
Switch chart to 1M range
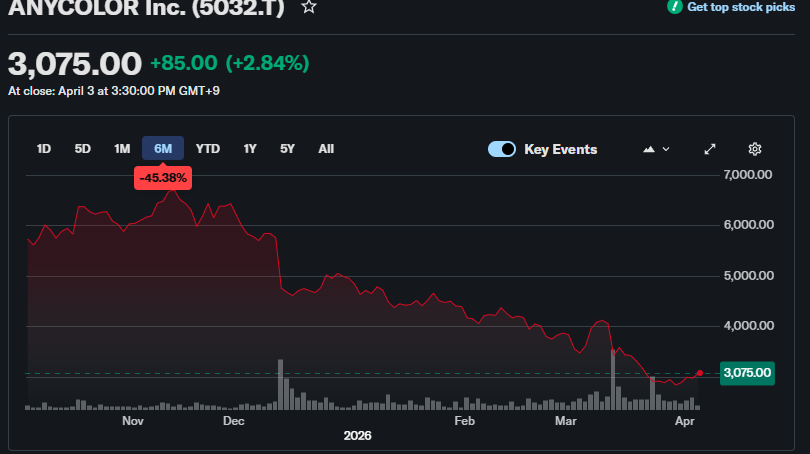click(122, 149)
